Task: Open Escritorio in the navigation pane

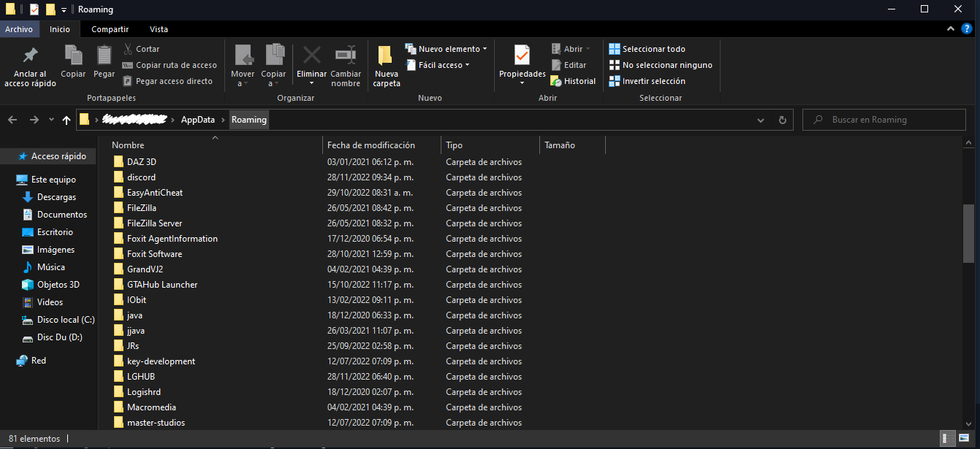Action: click(x=55, y=232)
